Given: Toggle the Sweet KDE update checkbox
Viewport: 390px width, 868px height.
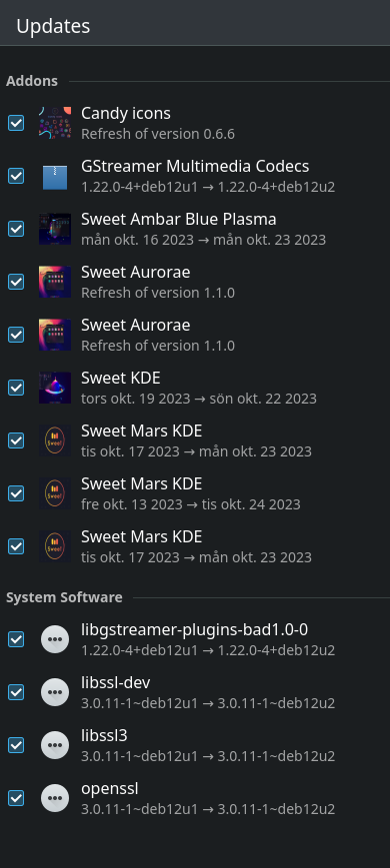Looking at the screenshot, I should (16, 388).
